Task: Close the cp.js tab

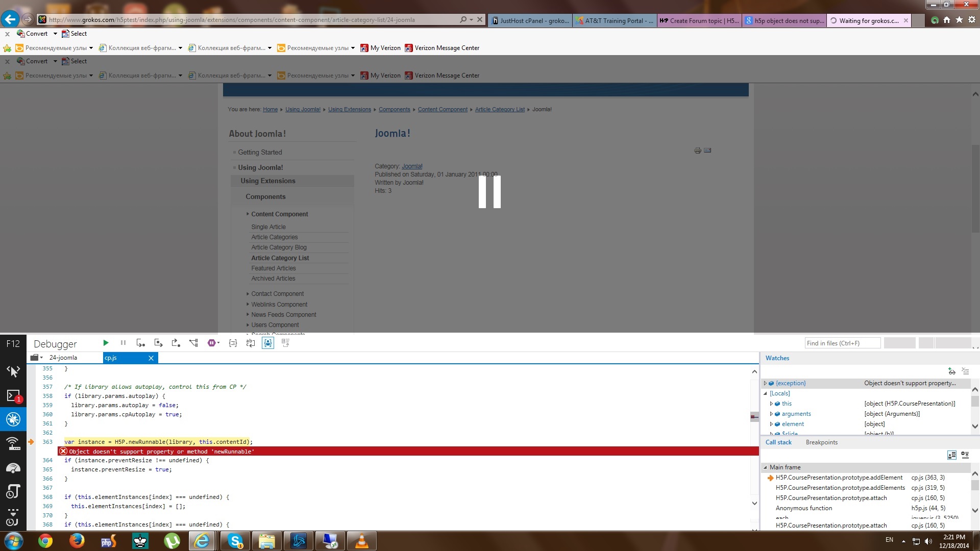Action: [x=151, y=358]
